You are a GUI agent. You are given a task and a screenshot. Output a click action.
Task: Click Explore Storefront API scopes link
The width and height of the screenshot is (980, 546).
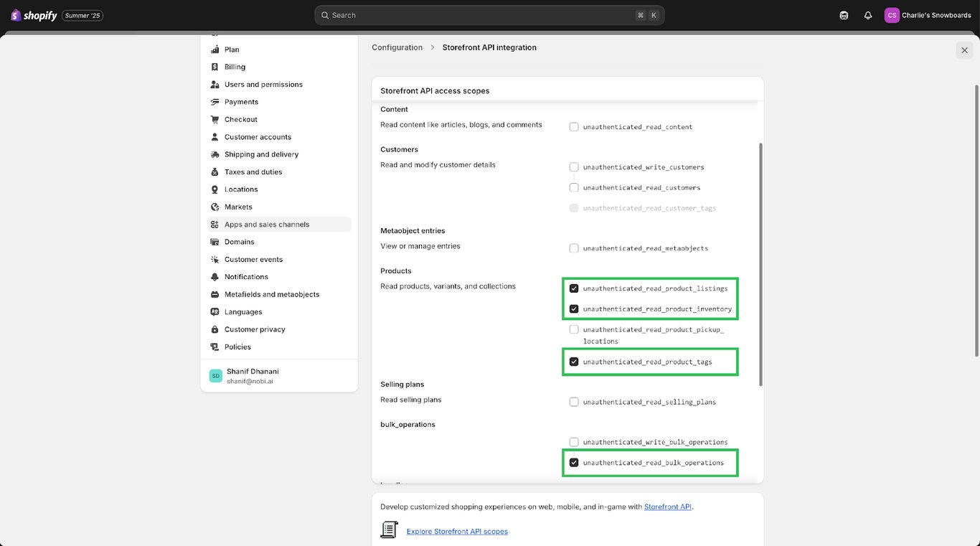point(457,532)
